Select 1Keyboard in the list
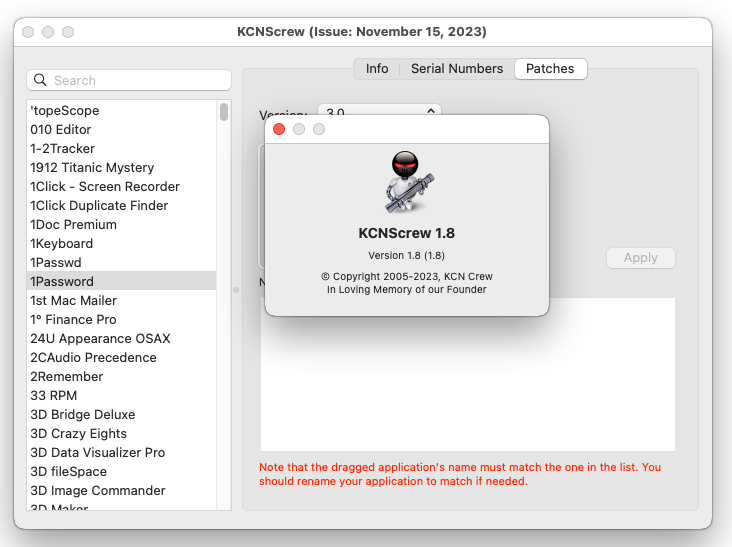Image resolution: width=732 pixels, height=547 pixels. click(x=121, y=244)
